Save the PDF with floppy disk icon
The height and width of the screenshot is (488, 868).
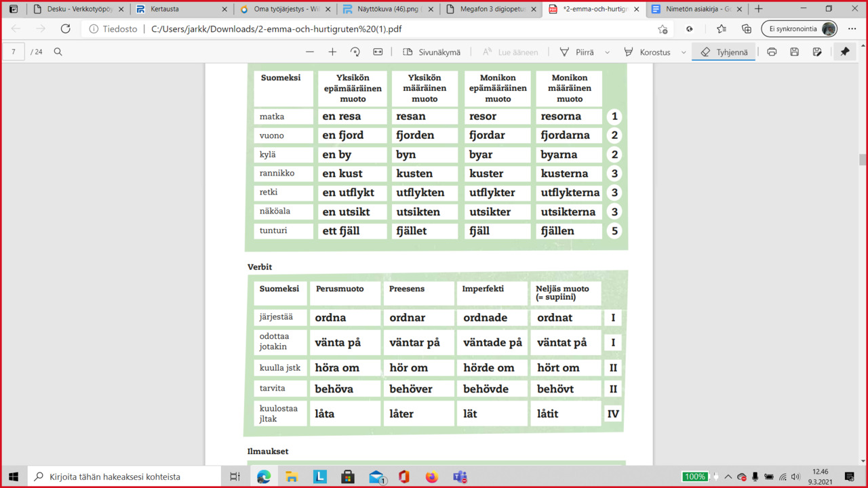(x=794, y=52)
